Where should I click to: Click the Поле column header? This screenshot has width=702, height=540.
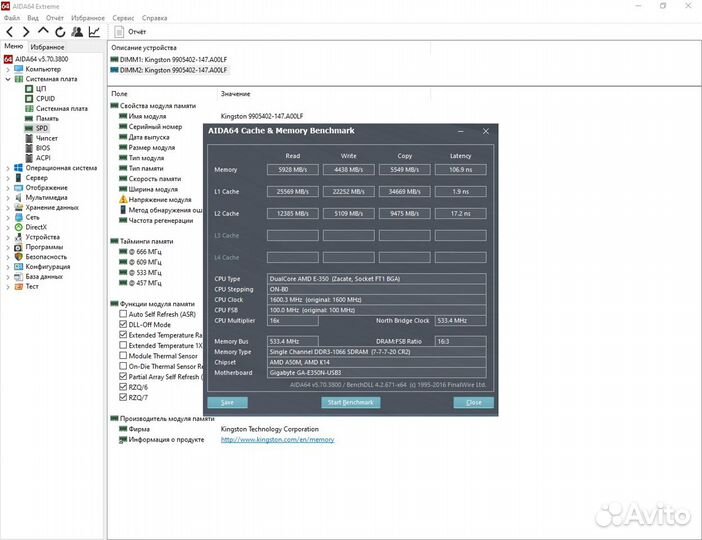click(119, 94)
